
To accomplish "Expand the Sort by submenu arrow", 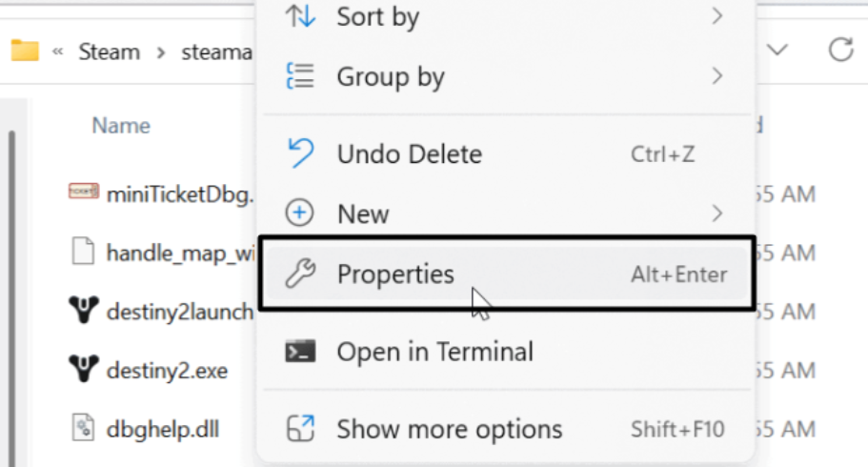I will (717, 16).
